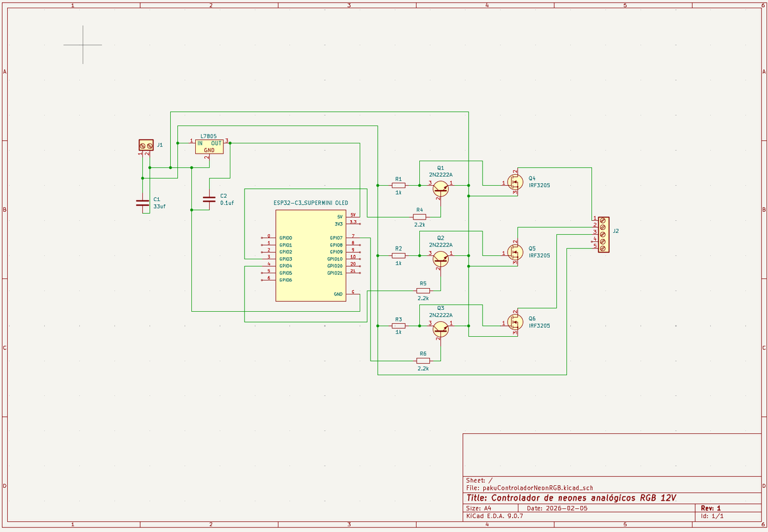Click the "GPIO10" pin label
Viewport: 768px width, 532px height.
(x=335, y=259)
